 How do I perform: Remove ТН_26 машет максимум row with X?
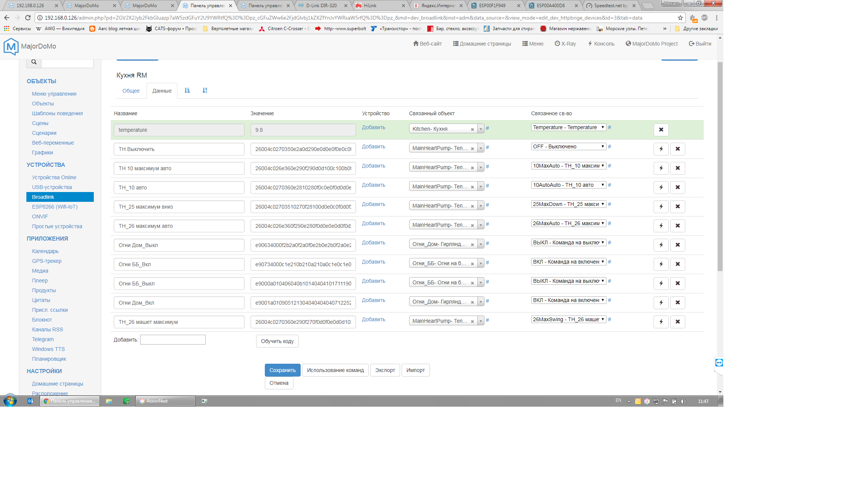(x=677, y=322)
